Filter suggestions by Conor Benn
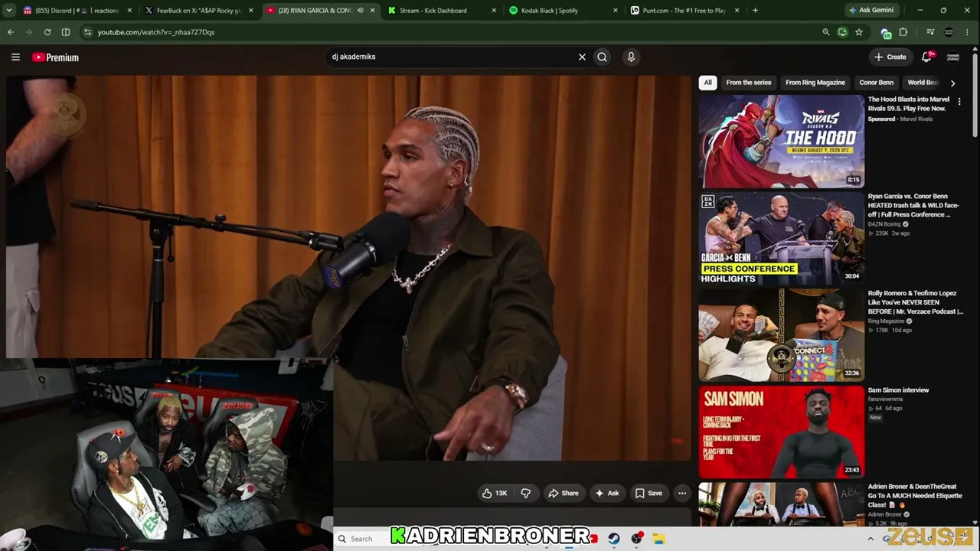The image size is (980, 551). coord(877,83)
